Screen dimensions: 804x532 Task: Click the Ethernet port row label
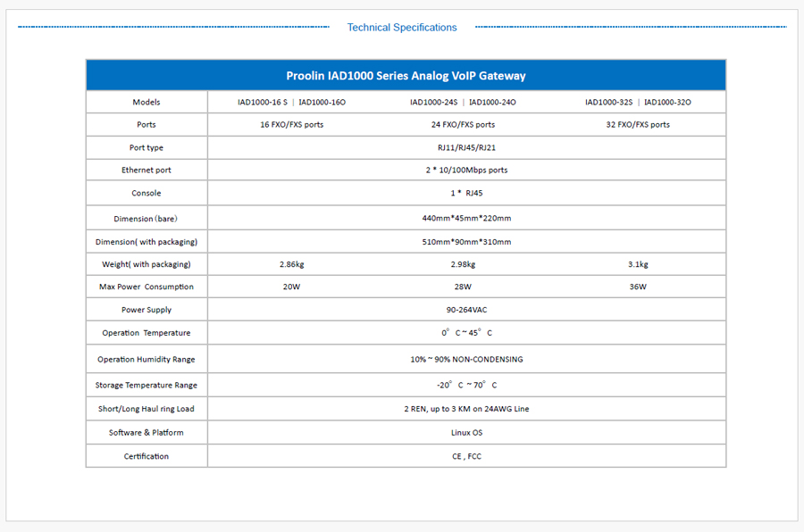click(147, 170)
